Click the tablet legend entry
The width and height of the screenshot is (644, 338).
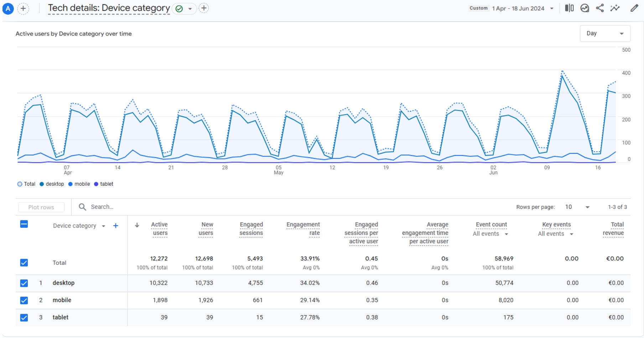click(104, 184)
